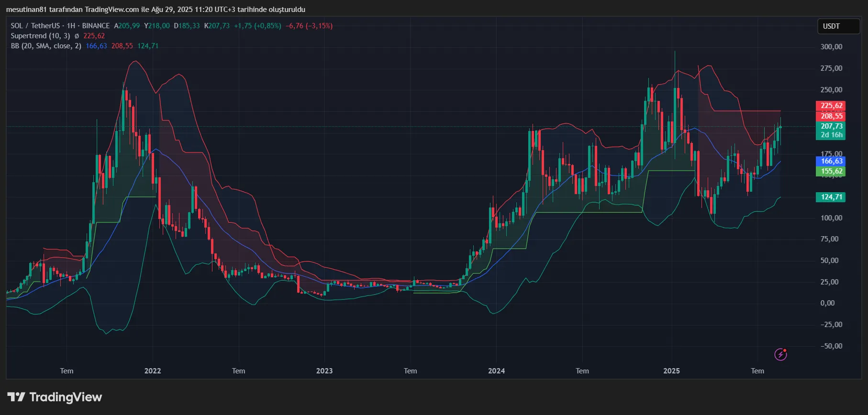Click BB legend lower value 124,71

[x=148, y=46]
